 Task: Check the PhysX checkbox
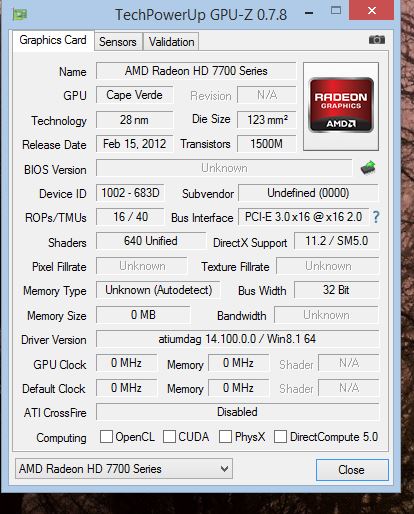pyautogui.click(x=225, y=436)
